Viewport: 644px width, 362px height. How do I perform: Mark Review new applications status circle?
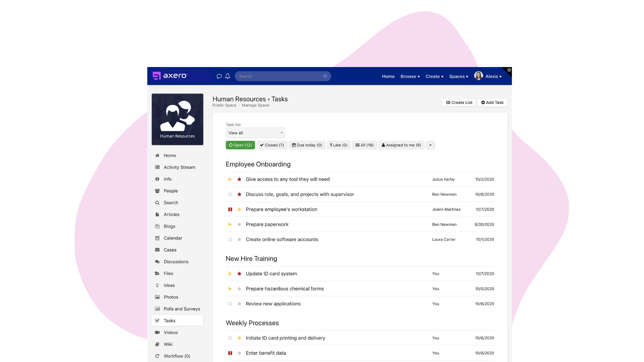coord(230,304)
